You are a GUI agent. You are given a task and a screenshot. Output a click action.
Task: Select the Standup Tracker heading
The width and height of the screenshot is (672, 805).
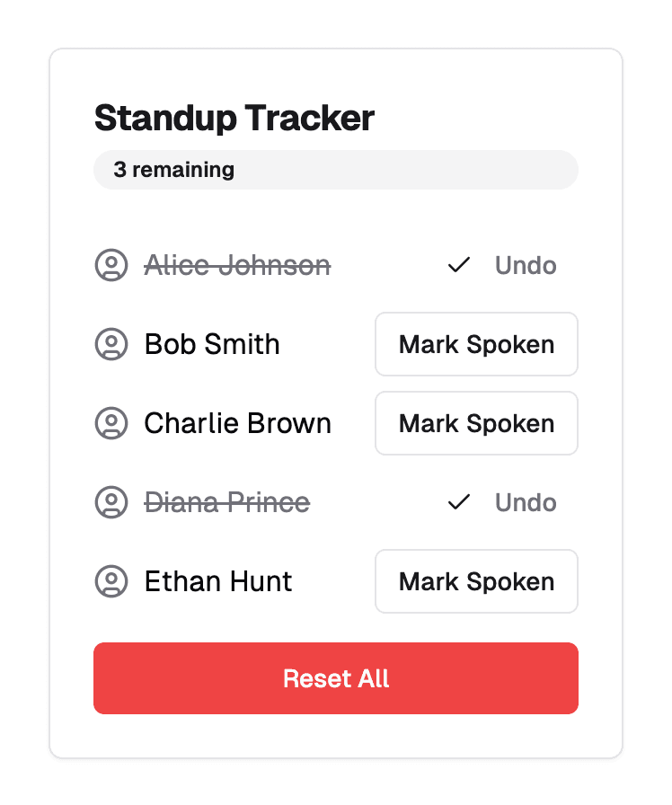pyautogui.click(x=234, y=118)
